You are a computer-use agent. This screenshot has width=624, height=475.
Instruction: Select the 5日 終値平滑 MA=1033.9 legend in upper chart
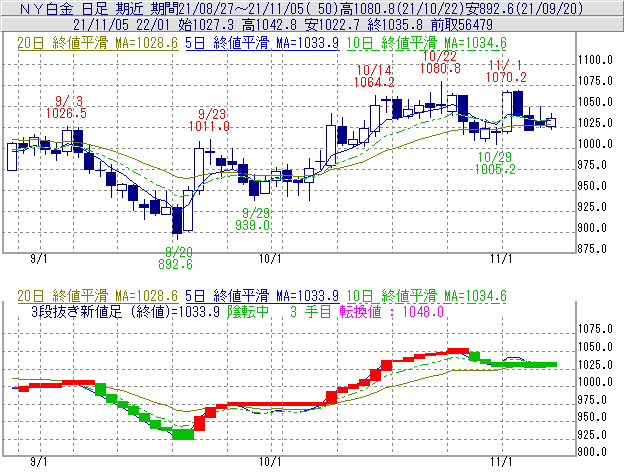click(262, 43)
